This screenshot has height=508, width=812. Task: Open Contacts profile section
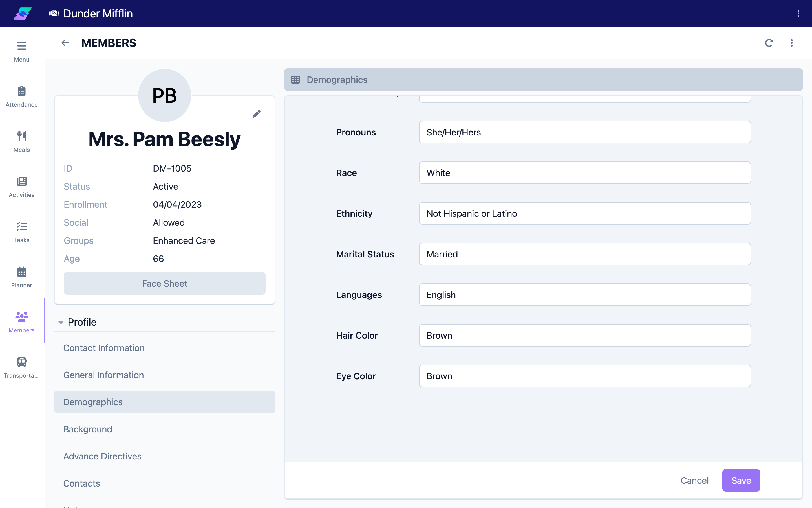click(164, 483)
